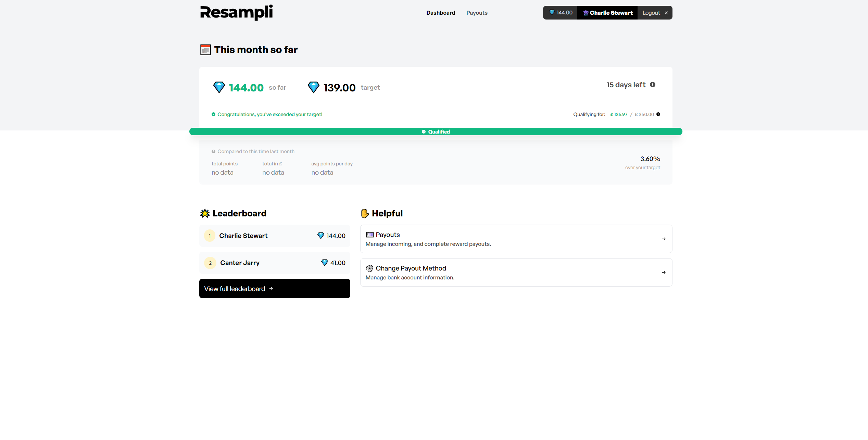Open the Payouts helpful card
The width and height of the screenshot is (868, 440).
[x=516, y=239]
